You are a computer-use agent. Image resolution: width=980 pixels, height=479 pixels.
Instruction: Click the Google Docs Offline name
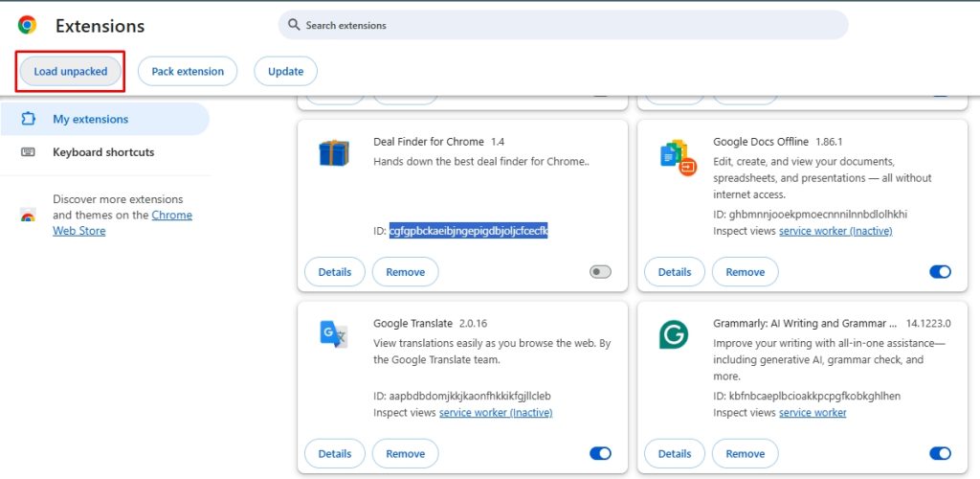(761, 142)
